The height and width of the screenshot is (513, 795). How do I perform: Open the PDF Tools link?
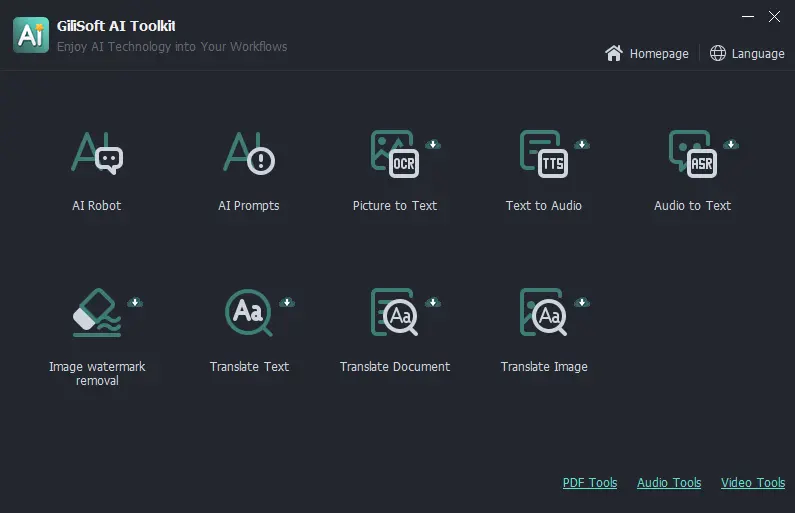click(x=590, y=483)
